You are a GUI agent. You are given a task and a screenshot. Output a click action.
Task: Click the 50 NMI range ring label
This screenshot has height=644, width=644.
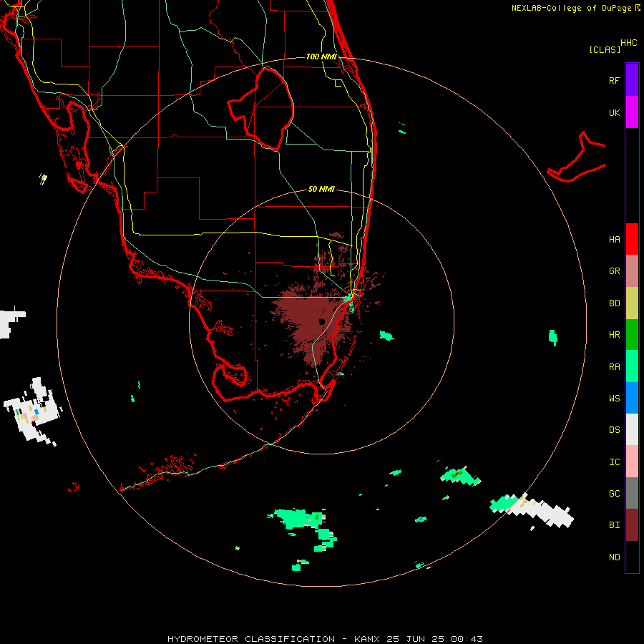321,189
